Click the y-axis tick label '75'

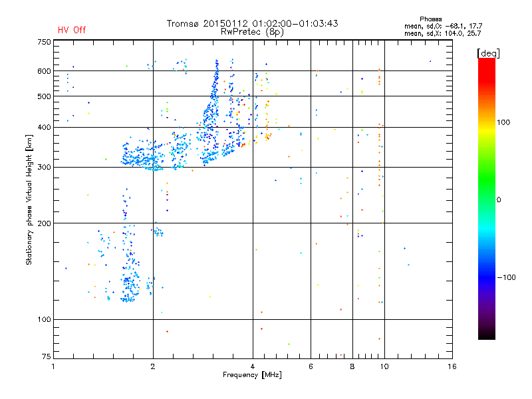click(47, 356)
